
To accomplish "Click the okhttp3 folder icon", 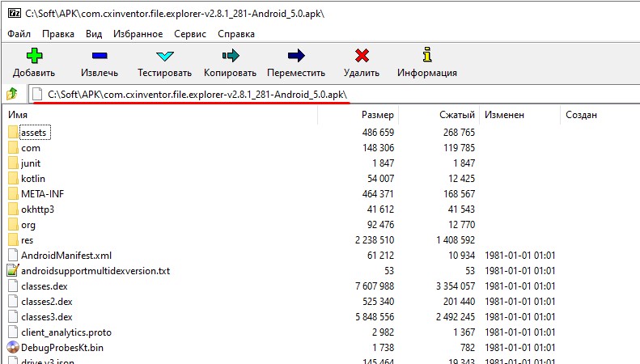I will click(x=13, y=210).
